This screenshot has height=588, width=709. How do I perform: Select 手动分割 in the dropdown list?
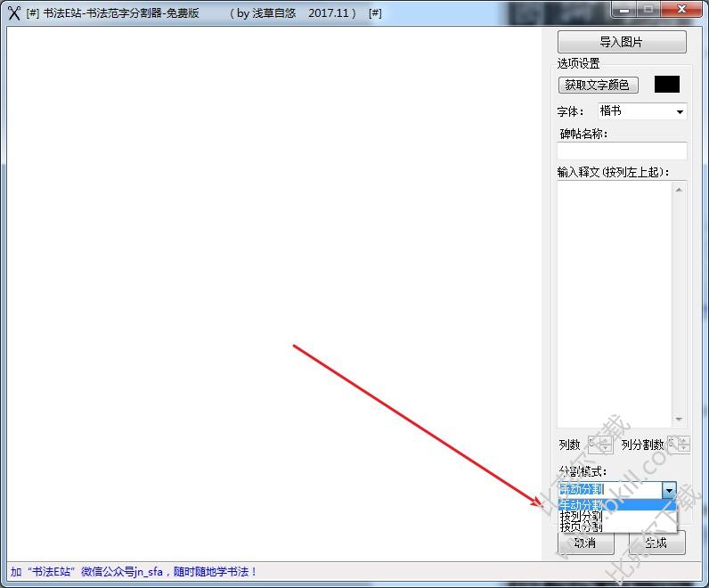click(x=617, y=505)
